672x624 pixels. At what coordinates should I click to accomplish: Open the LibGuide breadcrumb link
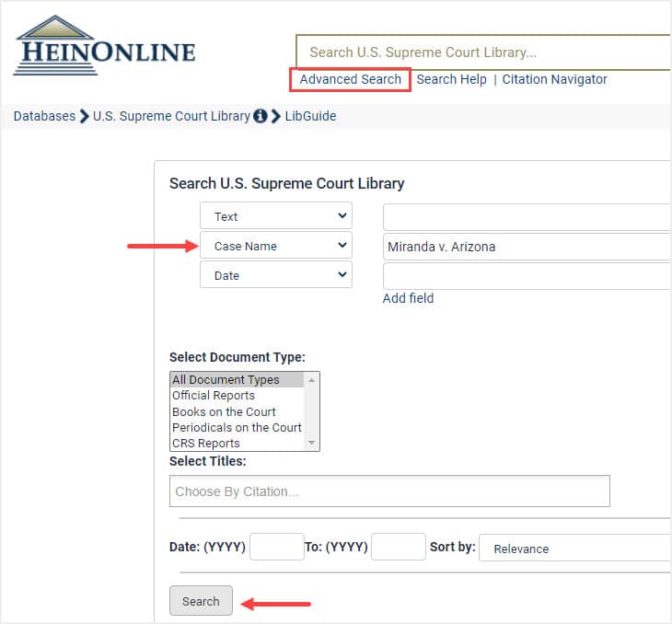[x=310, y=116]
